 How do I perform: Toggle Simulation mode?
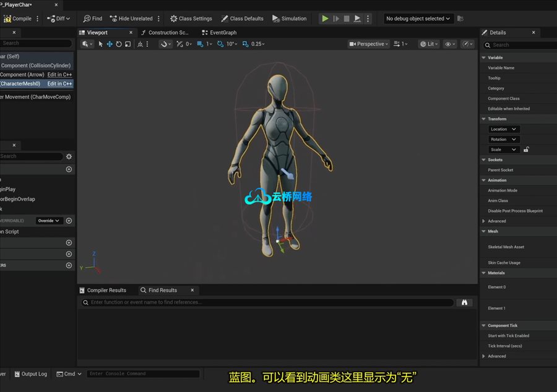(x=290, y=19)
